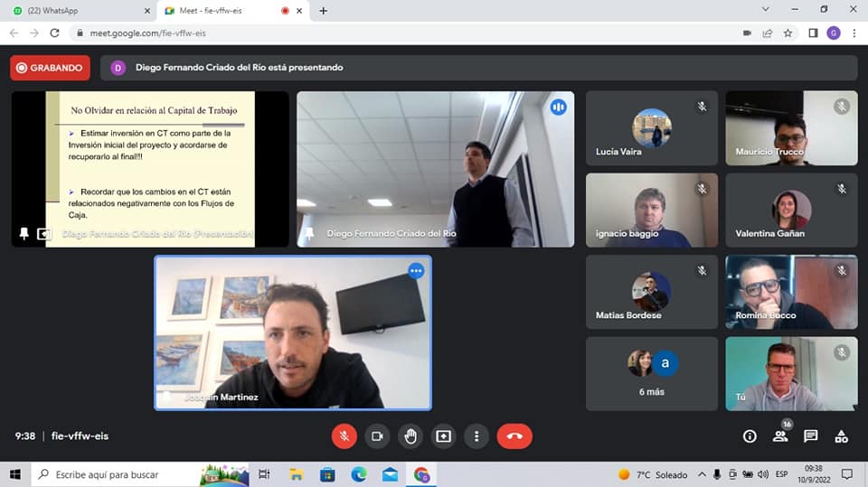Click audio indicator on Diego's video tile
Viewport: 868px width, 487px height.
pyautogui.click(x=558, y=107)
